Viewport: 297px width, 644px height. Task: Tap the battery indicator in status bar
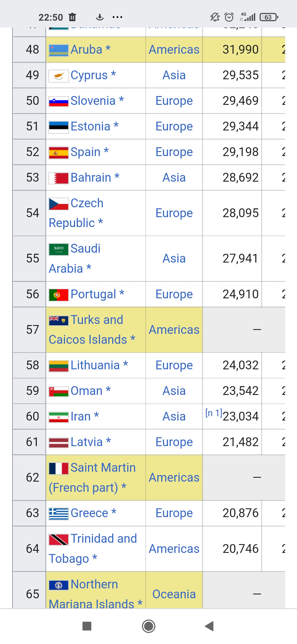pos(269,17)
